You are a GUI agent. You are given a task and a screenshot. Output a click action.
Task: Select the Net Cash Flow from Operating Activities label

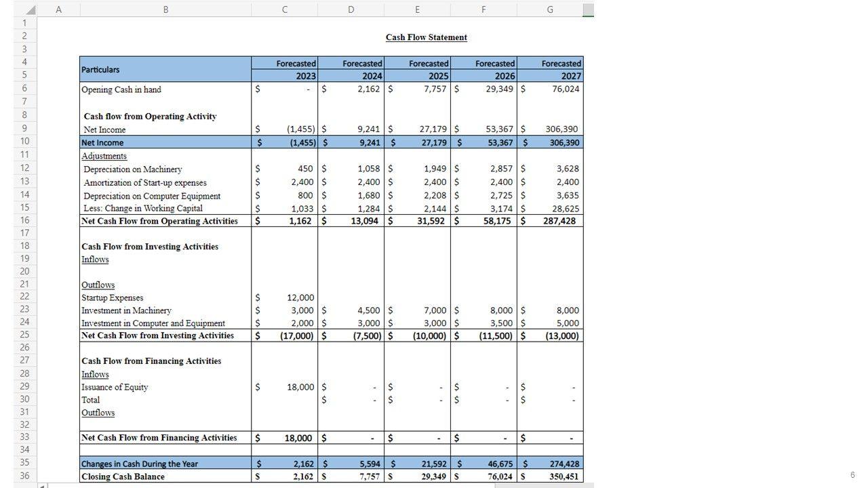coord(159,221)
